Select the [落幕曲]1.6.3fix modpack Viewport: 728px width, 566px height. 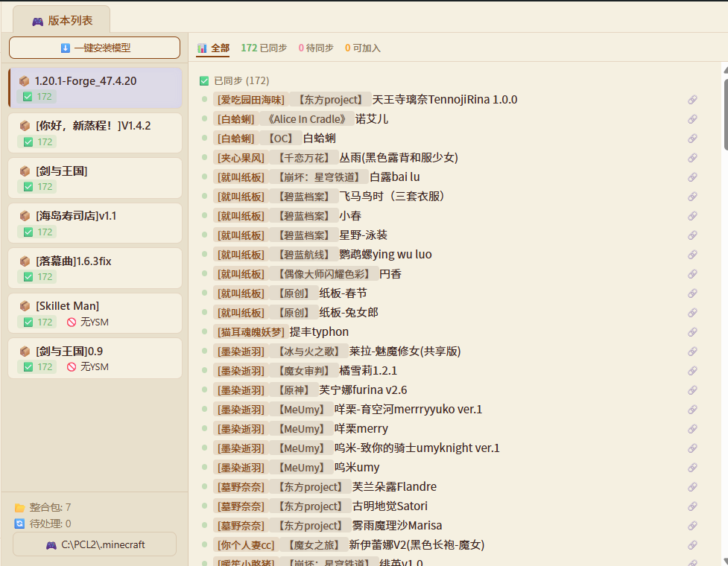[x=95, y=267]
